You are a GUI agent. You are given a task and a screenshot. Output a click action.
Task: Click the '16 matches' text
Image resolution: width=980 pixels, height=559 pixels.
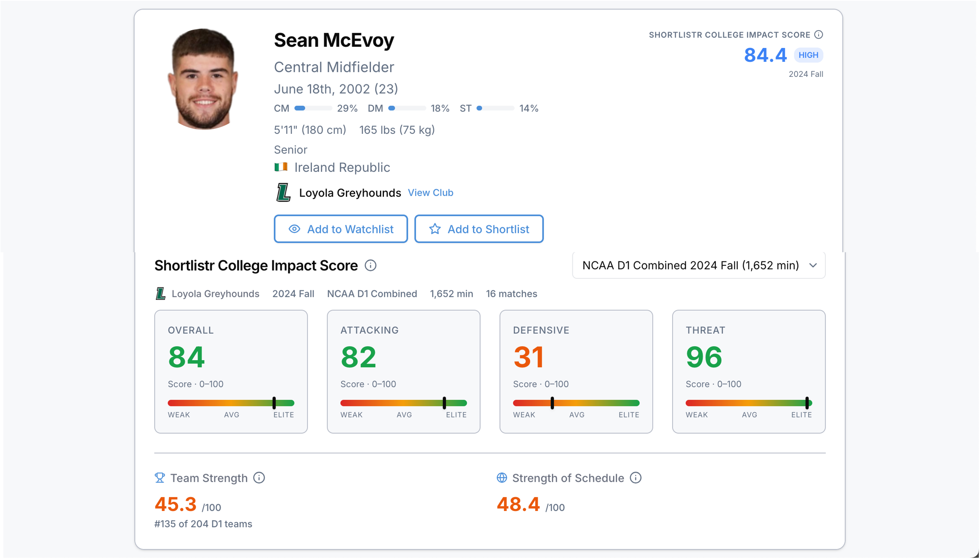(x=512, y=294)
